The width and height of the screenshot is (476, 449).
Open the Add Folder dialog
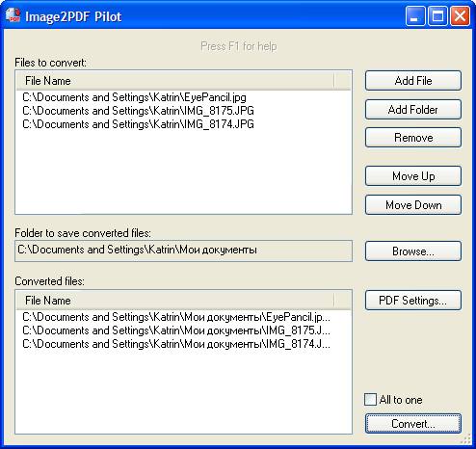pyautogui.click(x=413, y=110)
